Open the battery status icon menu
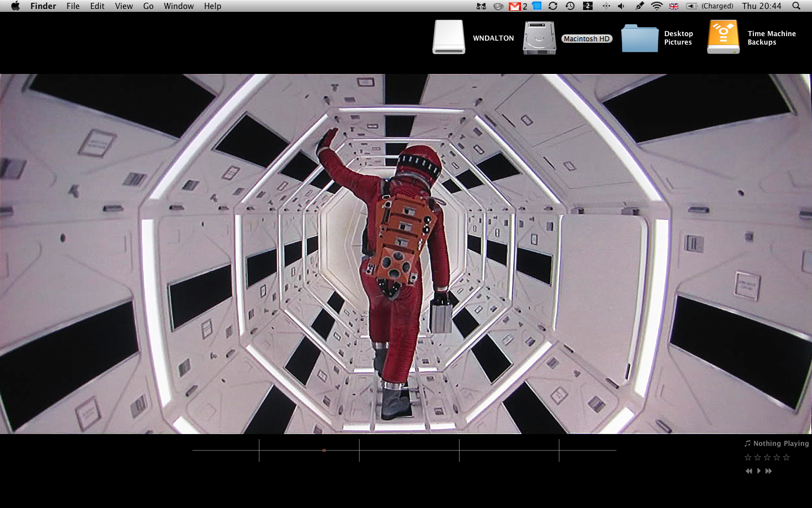Viewport: 812px width, 508px height. (692, 6)
